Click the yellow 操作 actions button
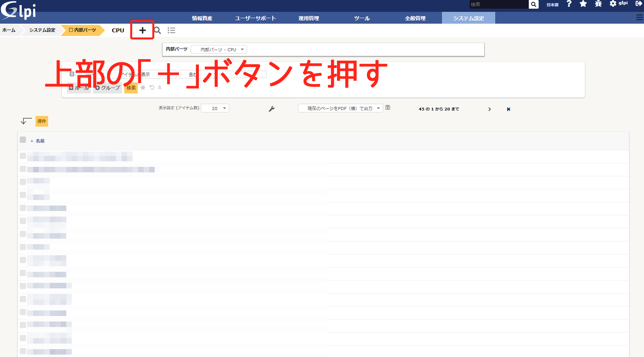The height and width of the screenshot is (357, 644). coord(42,121)
